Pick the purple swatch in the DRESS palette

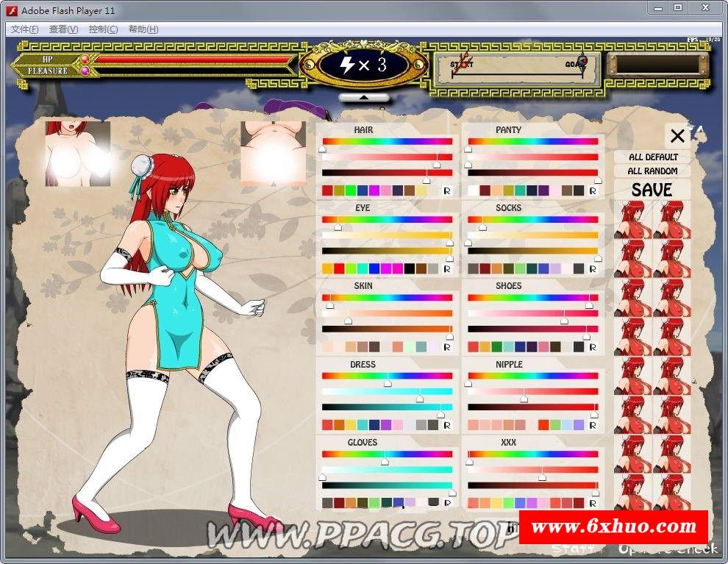click(x=386, y=425)
